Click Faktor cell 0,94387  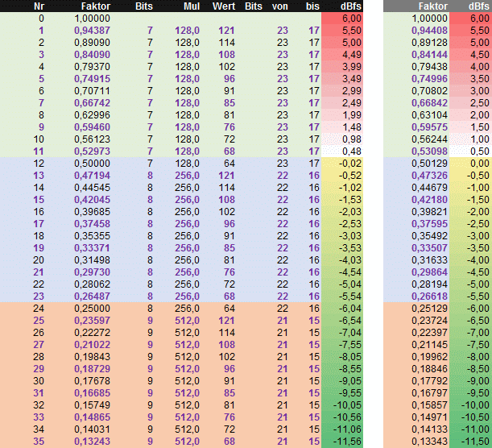[93, 31]
